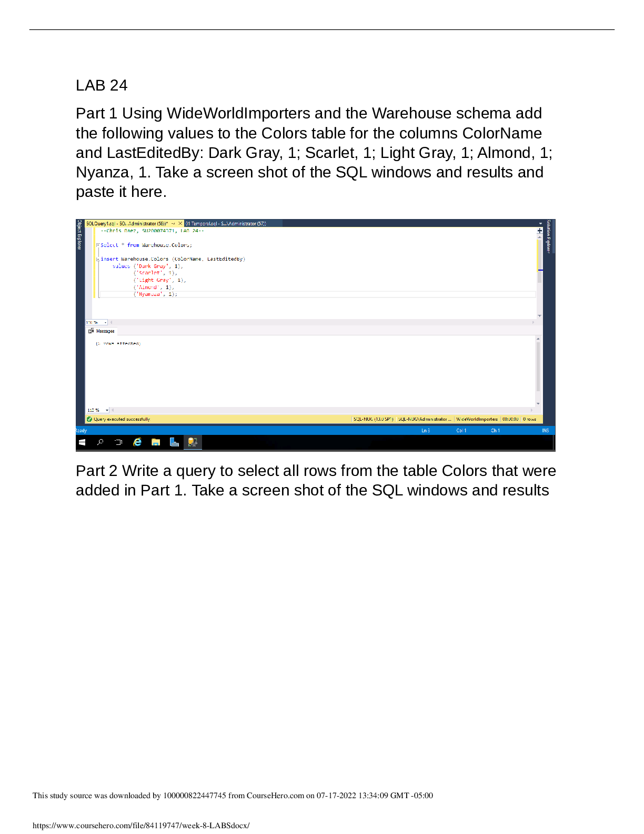Open the Windows Start menu
The height and width of the screenshot is (834, 644).
(82, 442)
